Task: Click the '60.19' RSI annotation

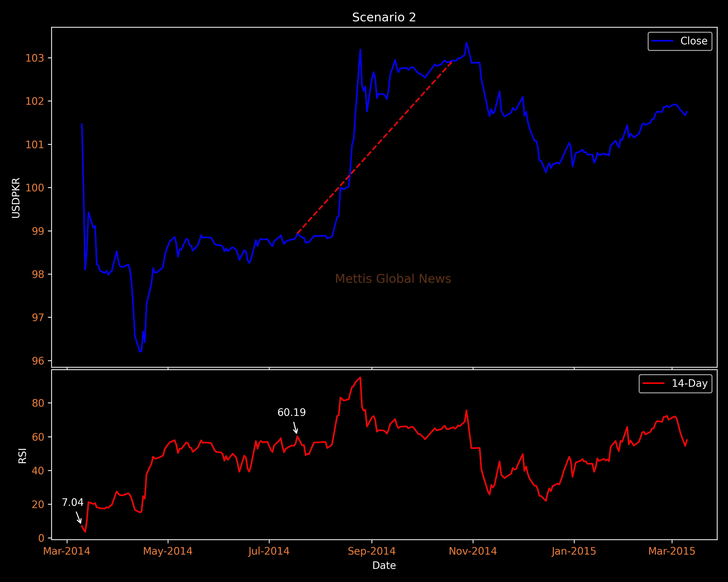Action: click(291, 412)
